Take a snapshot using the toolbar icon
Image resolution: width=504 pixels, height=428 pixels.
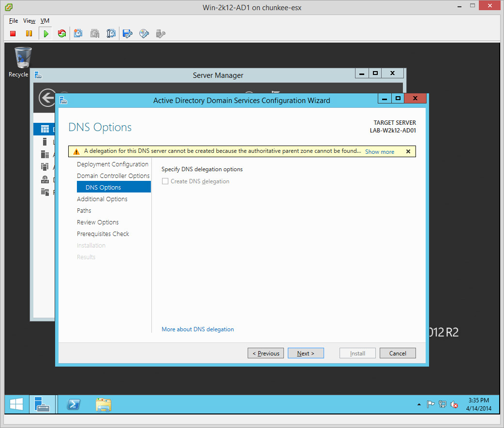pos(78,33)
